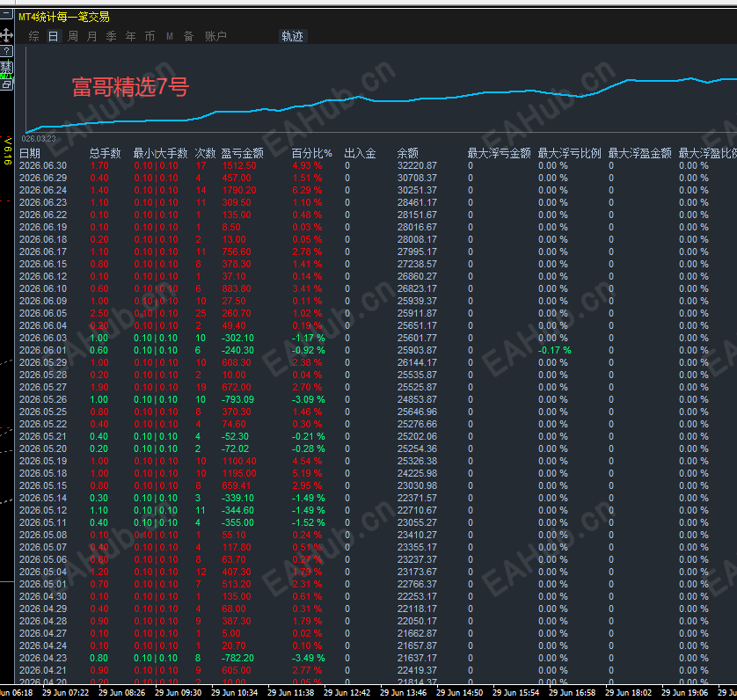Click the 盈亏金额 column header
The width and height of the screenshot is (737, 700).
243,153
